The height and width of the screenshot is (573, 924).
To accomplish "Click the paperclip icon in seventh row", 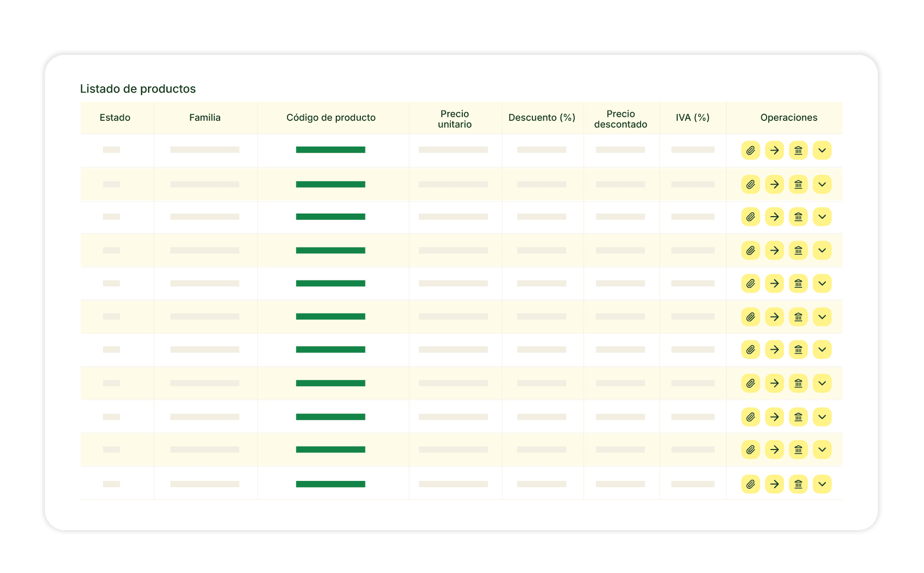I will point(750,350).
